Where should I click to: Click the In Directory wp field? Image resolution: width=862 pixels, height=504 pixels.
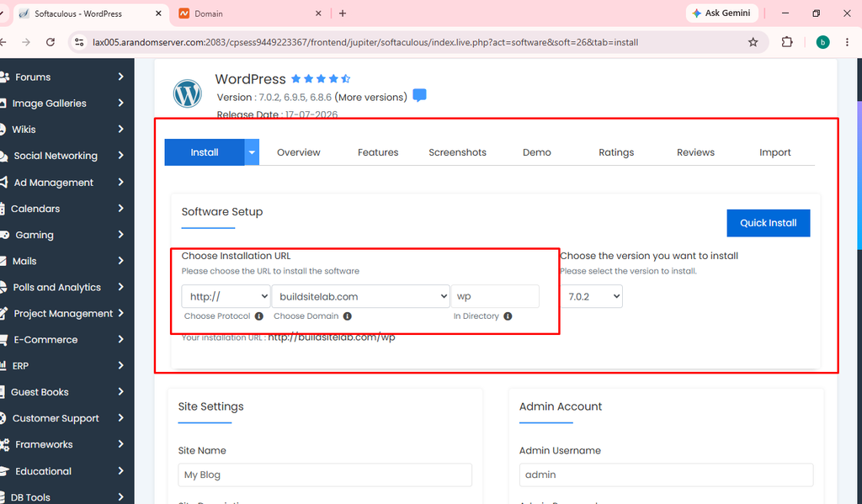point(495,296)
